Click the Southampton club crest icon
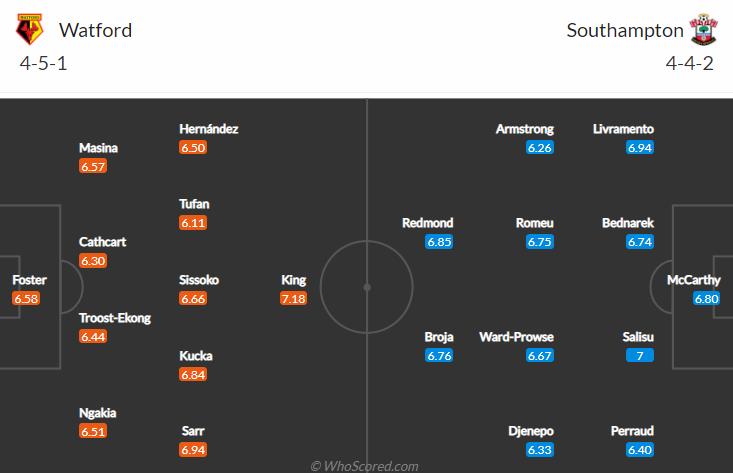Screen dimensions: 733x473 (704, 30)
